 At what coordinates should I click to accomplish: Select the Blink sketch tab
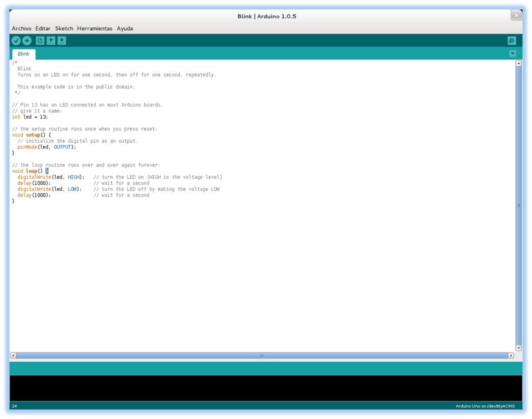point(24,54)
